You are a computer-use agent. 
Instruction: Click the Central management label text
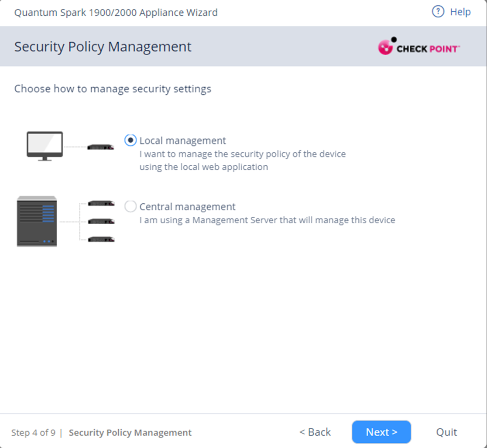point(187,206)
